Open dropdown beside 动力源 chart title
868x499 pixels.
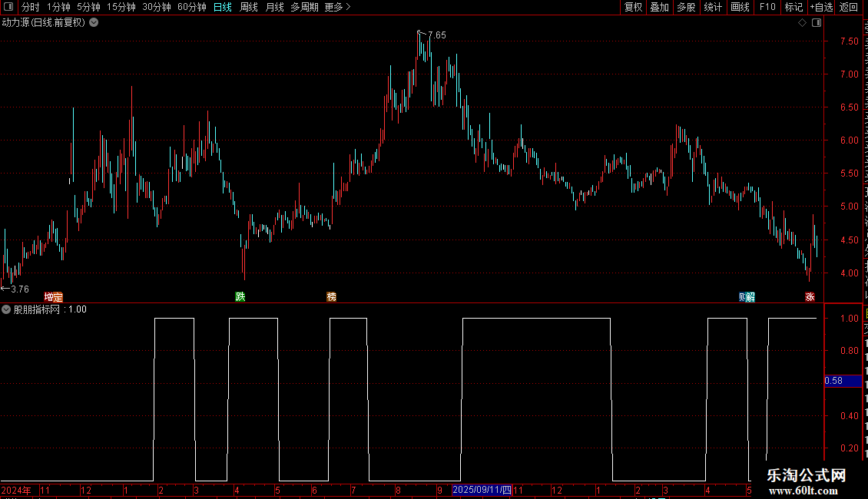coord(94,23)
